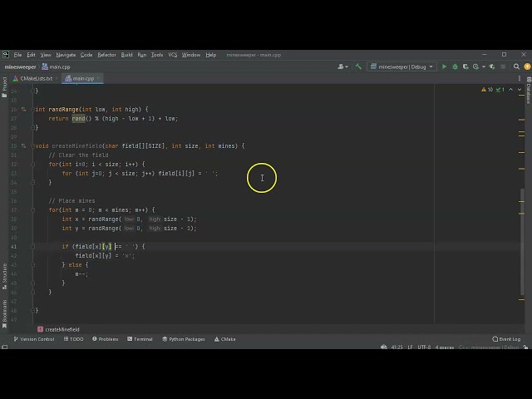Start debugging with the green bug icon

click(x=455, y=66)
